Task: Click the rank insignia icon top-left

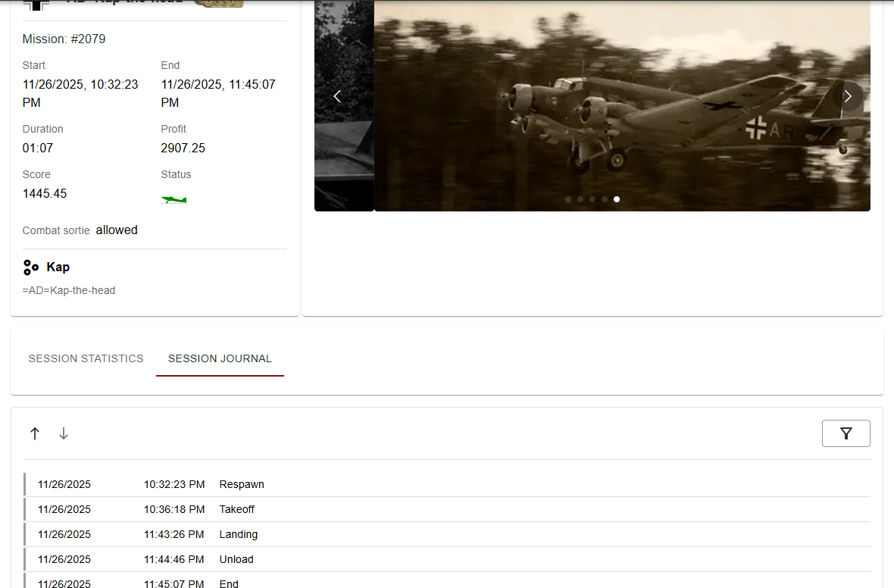Action: [x=37, y=4]
